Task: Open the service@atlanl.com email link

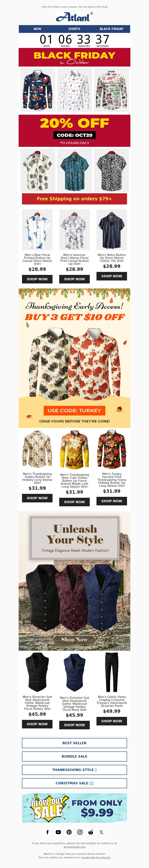Action: pos(74,847)
